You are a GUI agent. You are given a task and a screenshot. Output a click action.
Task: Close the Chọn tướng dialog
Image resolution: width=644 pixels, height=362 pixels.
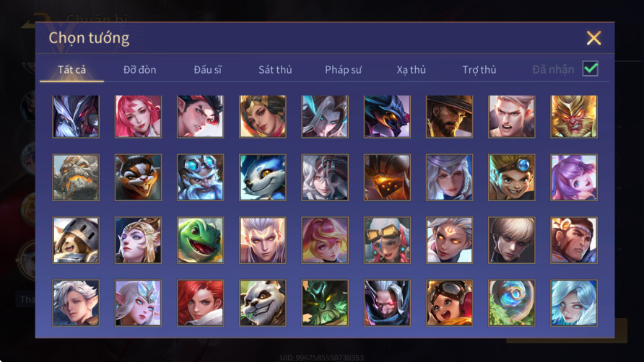593,37
